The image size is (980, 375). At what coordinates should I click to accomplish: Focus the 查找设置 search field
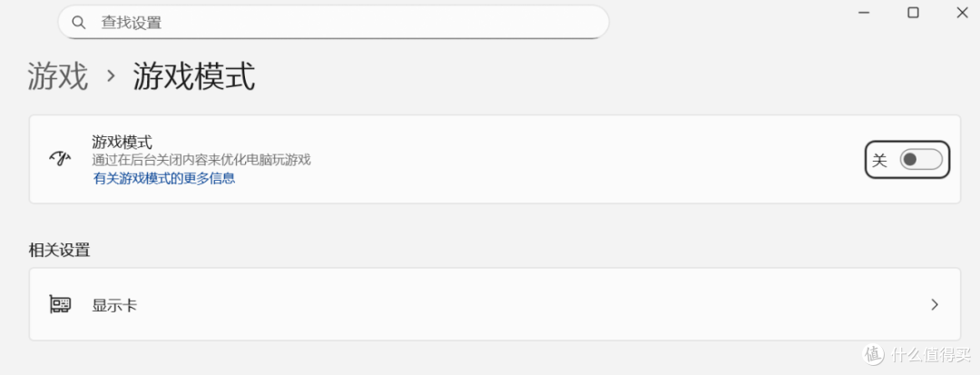tap(333, 23)
